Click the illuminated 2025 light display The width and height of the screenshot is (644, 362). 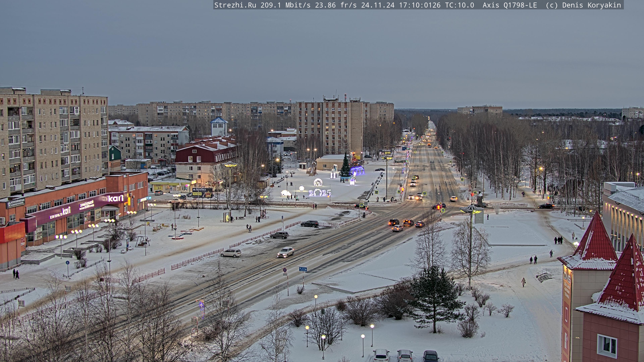click(x=320, y=193)
